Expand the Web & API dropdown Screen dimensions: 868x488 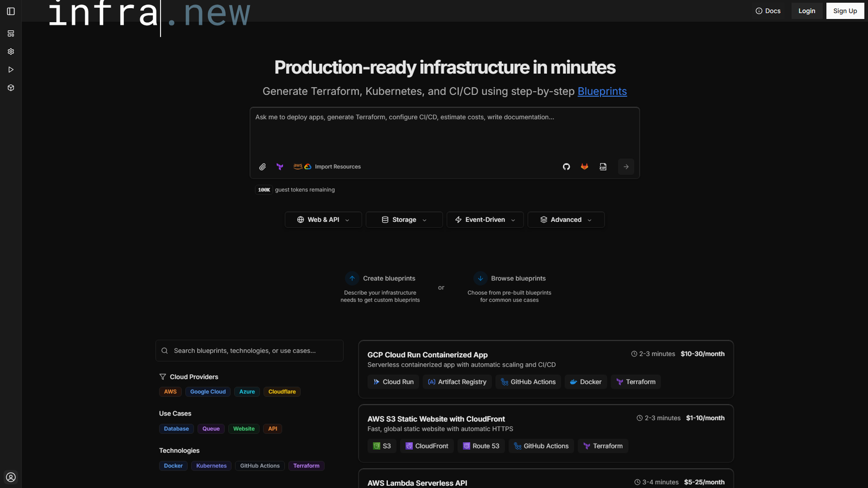pyautogui.click(x=323, y=219)
